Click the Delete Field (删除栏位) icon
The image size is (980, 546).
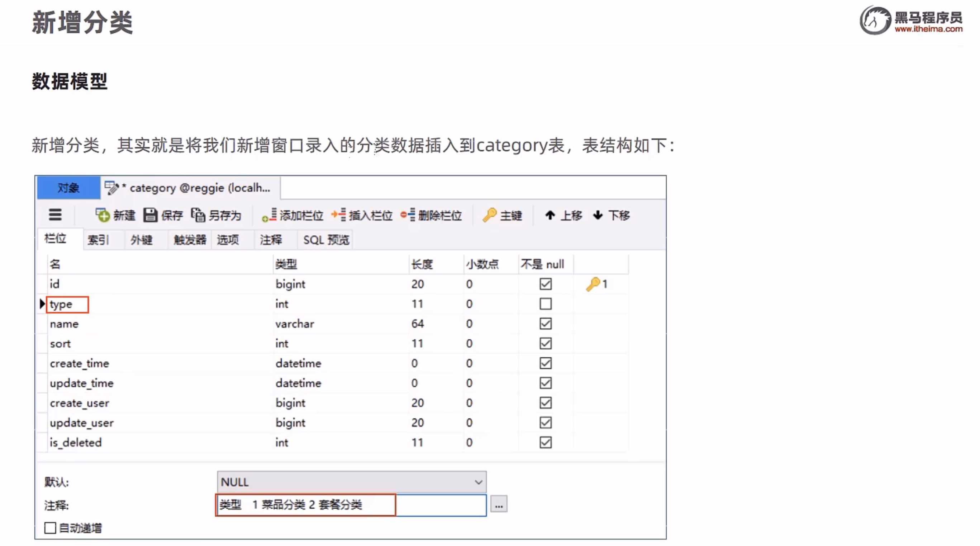click(x=408, y=215)
